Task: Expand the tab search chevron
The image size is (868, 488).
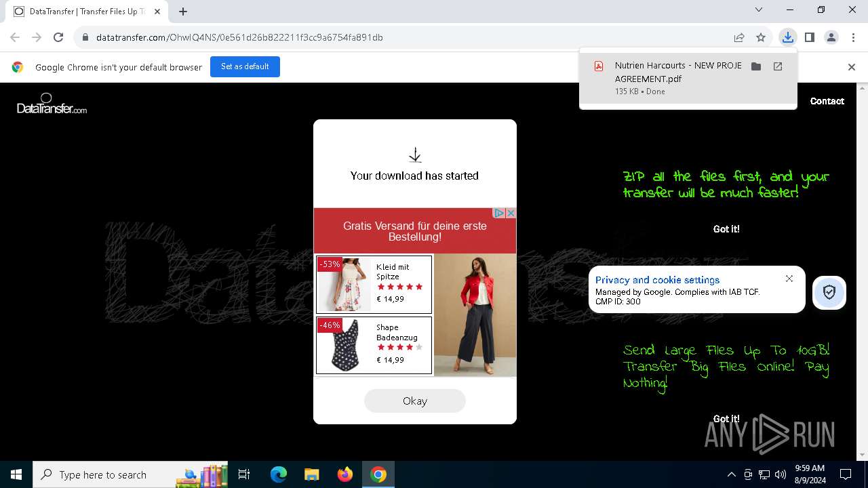Action: [x=759, y=10]
